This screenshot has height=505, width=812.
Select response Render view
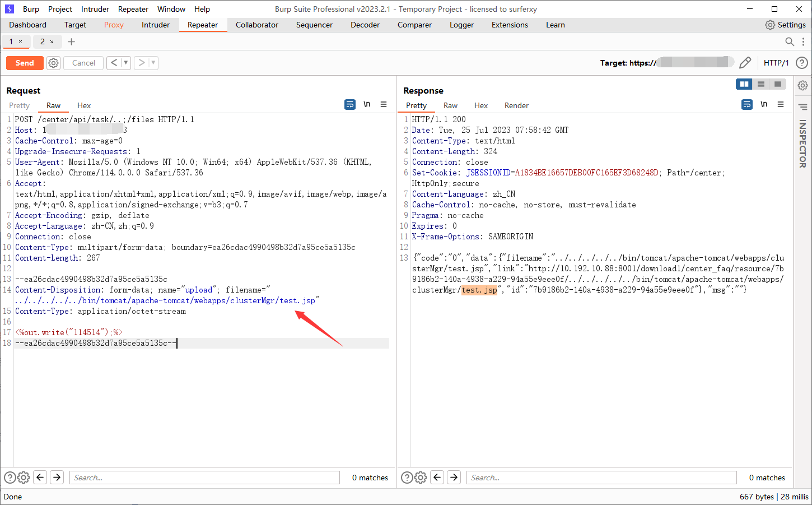(516, 105)
